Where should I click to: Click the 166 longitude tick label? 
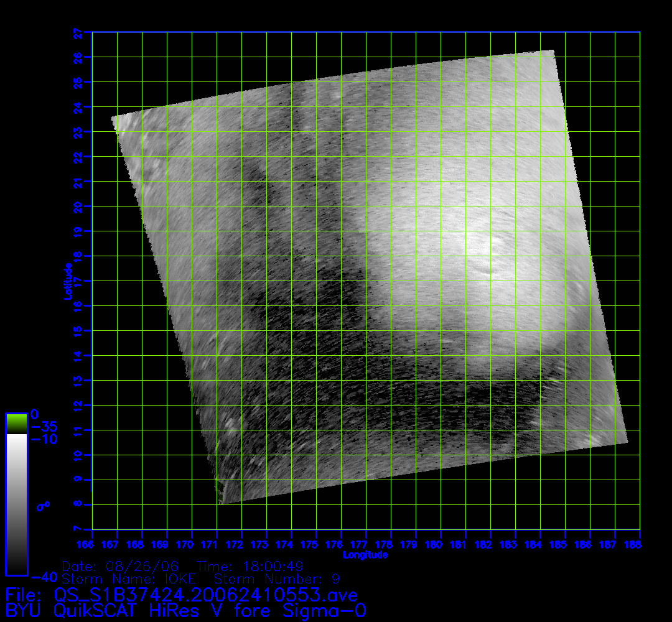(92, 545)
